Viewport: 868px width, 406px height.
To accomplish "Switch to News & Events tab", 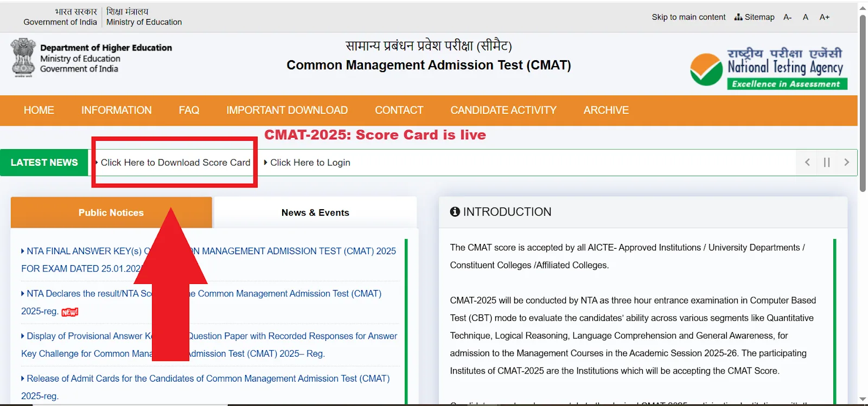I will pos(315,212).
